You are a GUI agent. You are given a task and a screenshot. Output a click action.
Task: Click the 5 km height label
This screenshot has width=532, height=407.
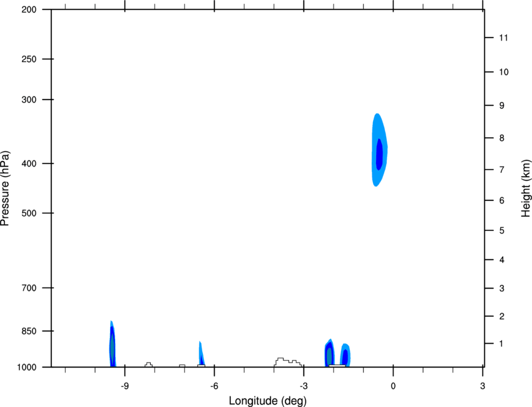502,231
